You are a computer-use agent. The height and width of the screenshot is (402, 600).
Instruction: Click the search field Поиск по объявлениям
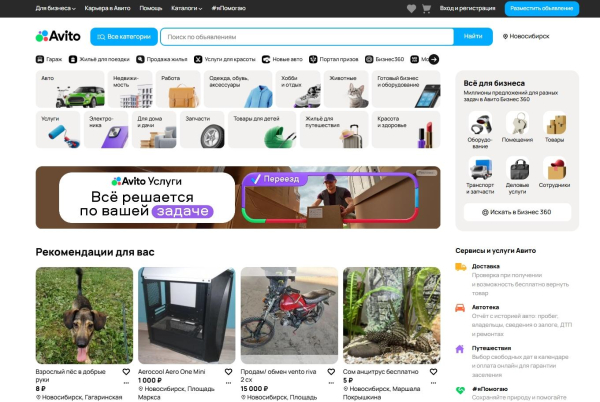pos(307,37)
